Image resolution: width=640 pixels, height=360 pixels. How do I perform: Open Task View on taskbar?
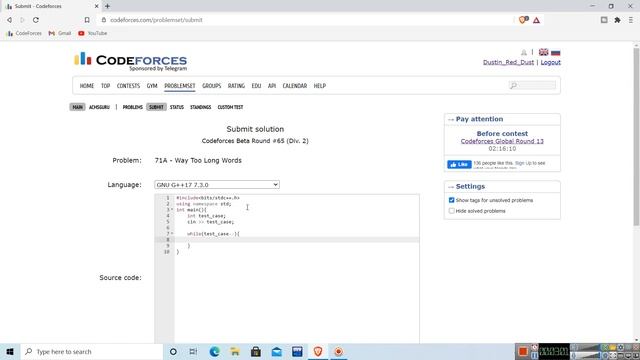point(193,351)
